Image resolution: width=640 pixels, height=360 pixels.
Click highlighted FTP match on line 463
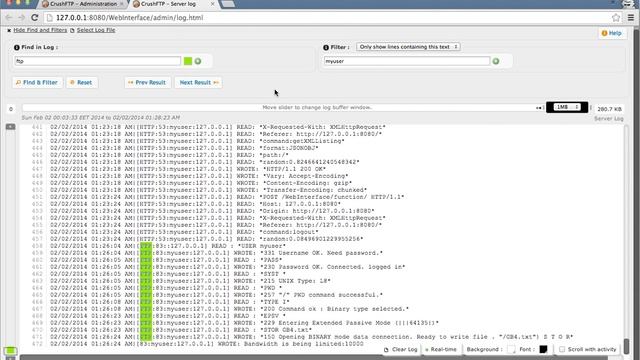point(146,281)
